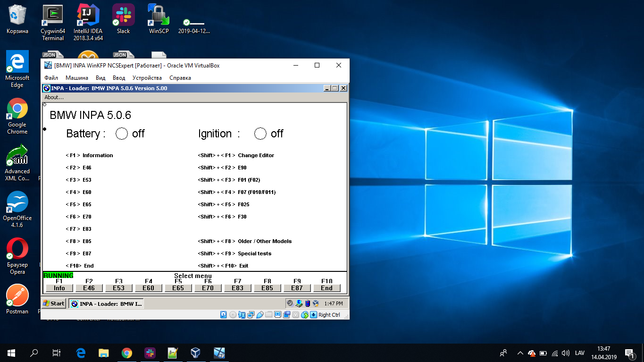This screenshot has width=644, height=362.
Task: Expand hidden system tray icons chevron
Action: point(520,353)
